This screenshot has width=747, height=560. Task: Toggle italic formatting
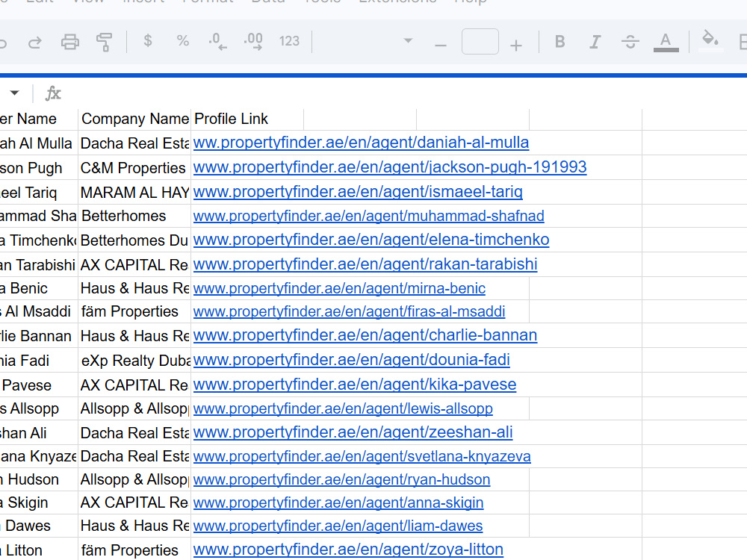click(595, 42)
